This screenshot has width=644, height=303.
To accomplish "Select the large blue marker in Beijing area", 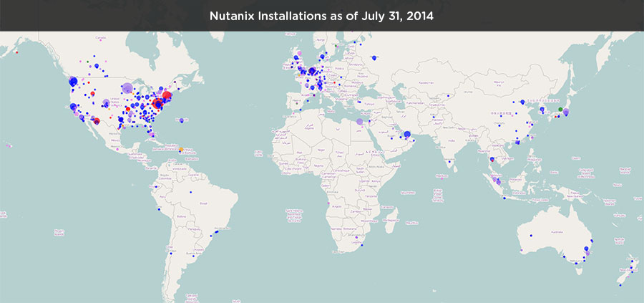I will (x=523, y=102).
